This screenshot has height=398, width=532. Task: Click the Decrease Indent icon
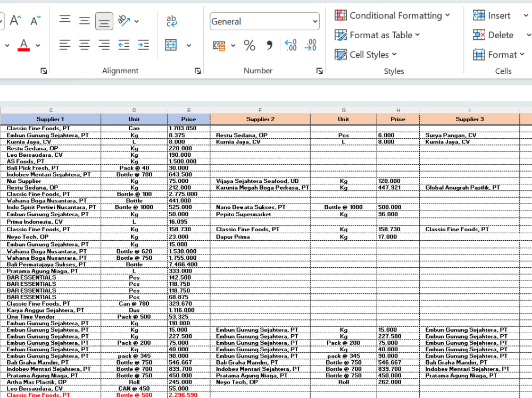pyautogui.click(x=124, y=45)
